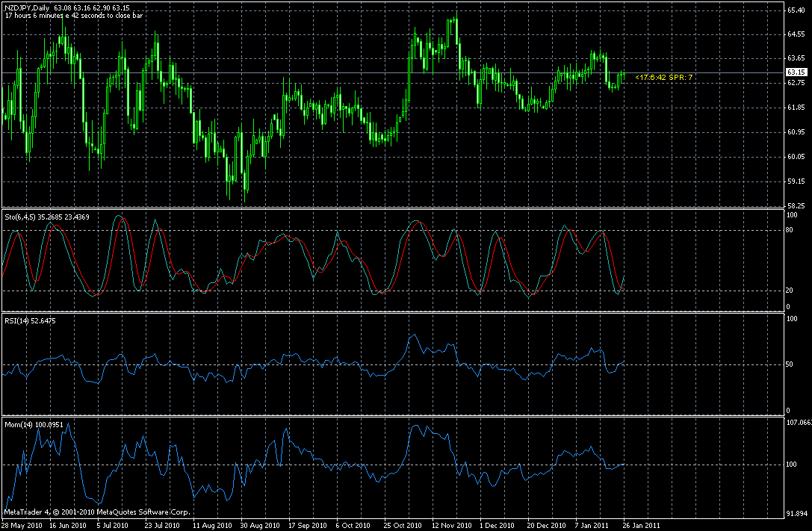Image resolution: width=812 pixels, height=531 pixels.
Task: Click the '23 Jul 2010' date label
Action: pyautogui.click(x=161, y=525)
